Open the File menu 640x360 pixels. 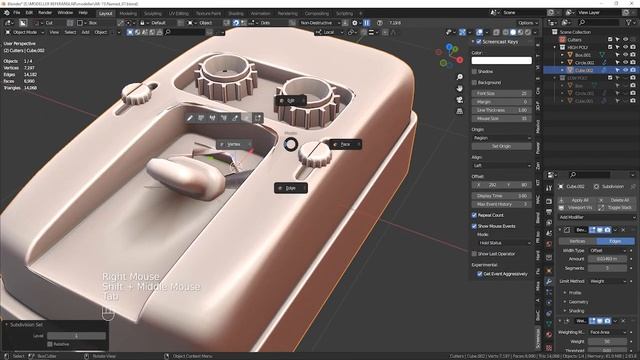coord(17,13)
